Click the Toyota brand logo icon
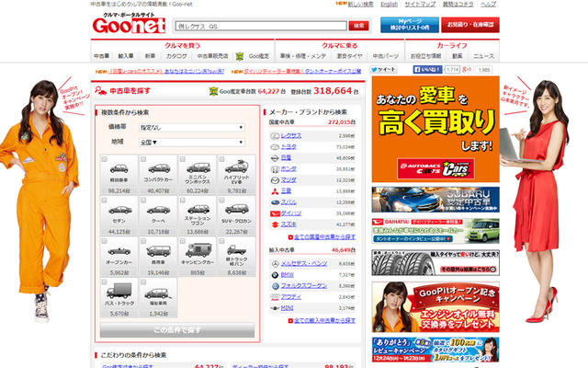588x368 pixels. pyautogui.click(x=276, y=147)
